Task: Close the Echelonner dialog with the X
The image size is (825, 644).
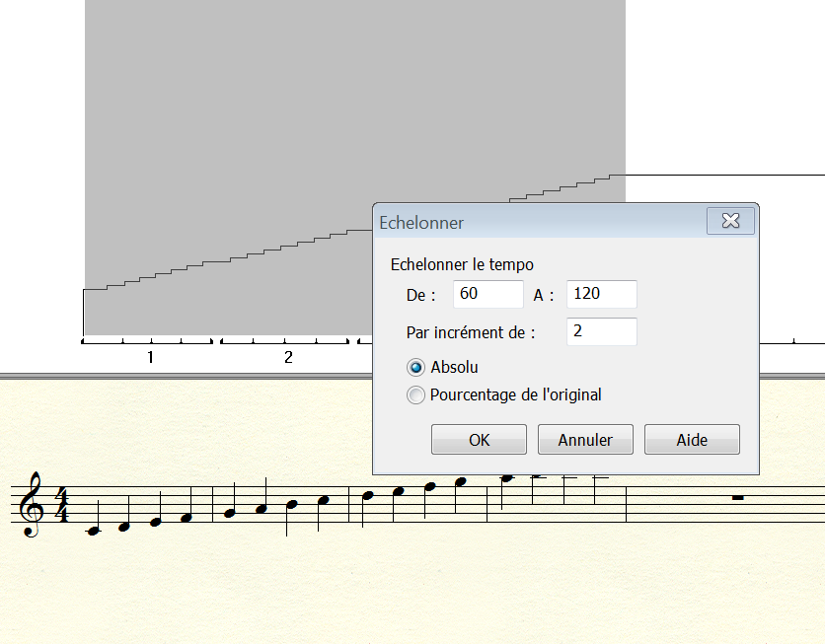Action: click(x=730, y=222)
